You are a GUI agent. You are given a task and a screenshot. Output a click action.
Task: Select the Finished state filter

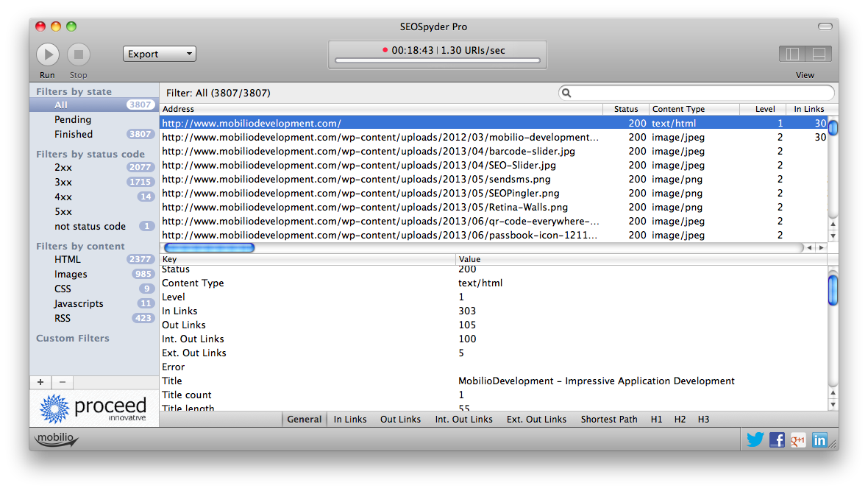(94, 134)
